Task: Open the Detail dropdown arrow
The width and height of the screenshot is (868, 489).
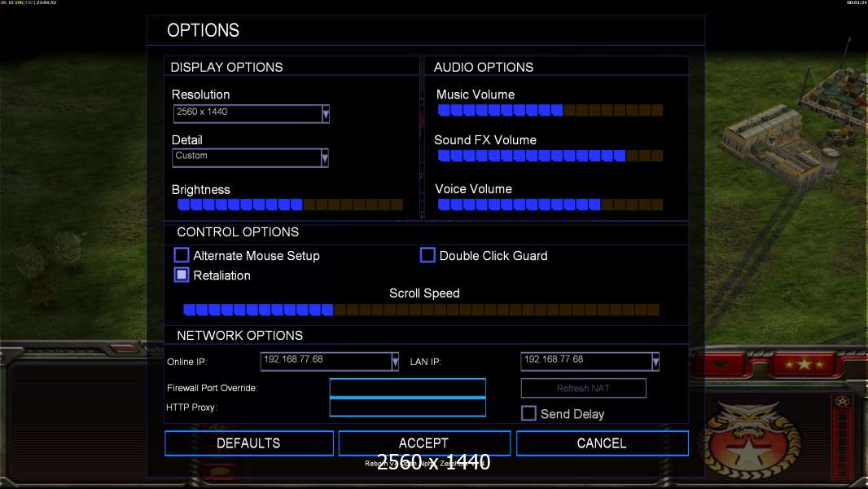Action: (x=325, y=158)
